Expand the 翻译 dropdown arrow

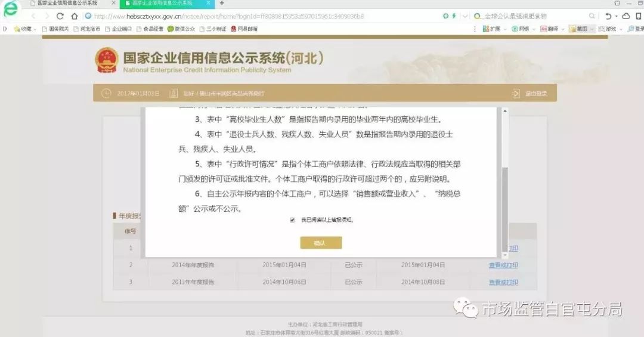tap(563, 29)
